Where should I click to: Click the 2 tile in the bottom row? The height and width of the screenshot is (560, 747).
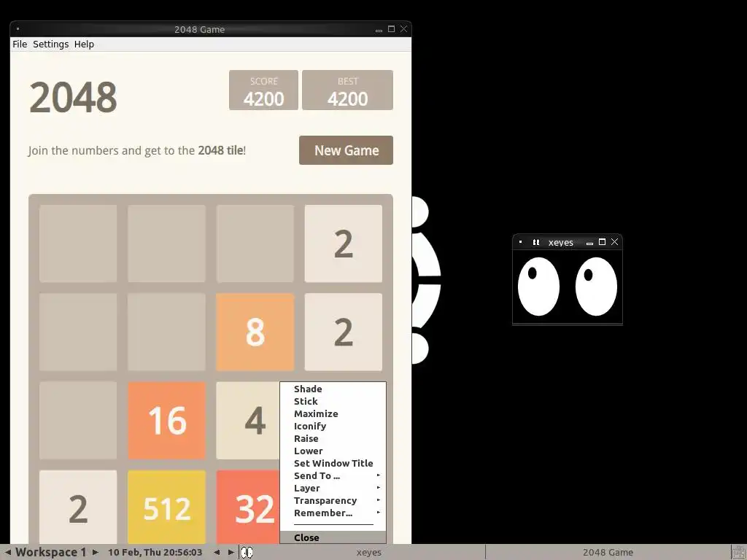(x=78, y=507)
